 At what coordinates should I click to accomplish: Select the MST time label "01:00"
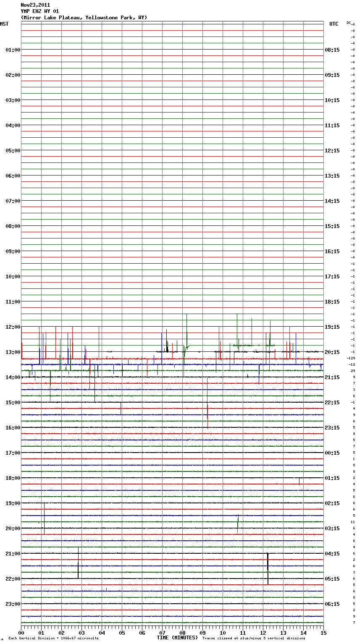click(x=13, y=50)
